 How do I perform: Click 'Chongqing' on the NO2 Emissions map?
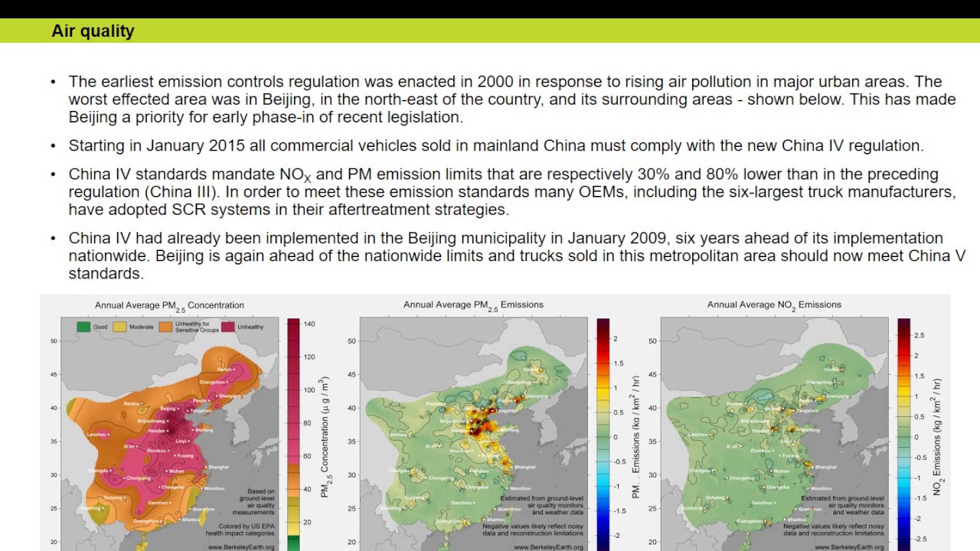[742, 478]
